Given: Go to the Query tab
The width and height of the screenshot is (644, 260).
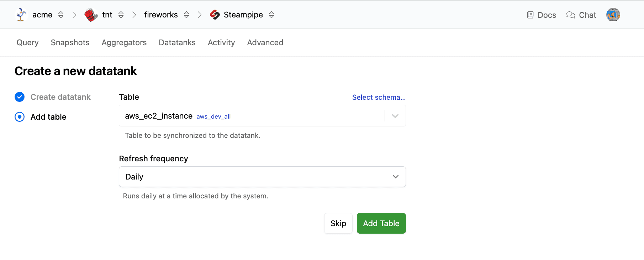Looking at the screenshot, I should pyautogui.click(x=28, y=42).
